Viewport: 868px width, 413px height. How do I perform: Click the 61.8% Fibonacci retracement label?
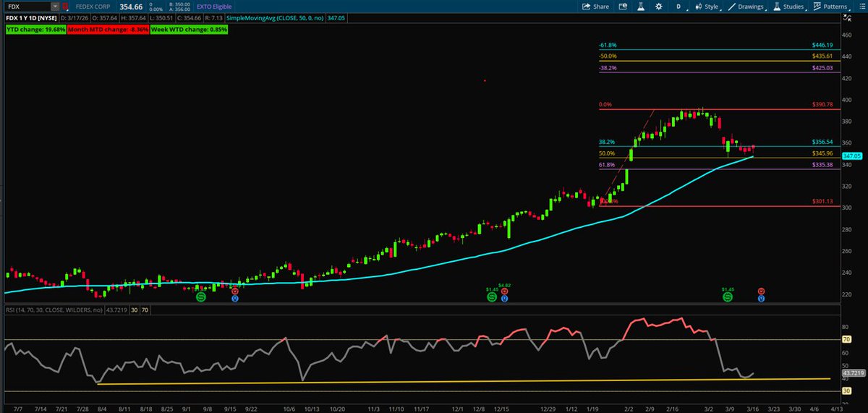click(607, 165)
